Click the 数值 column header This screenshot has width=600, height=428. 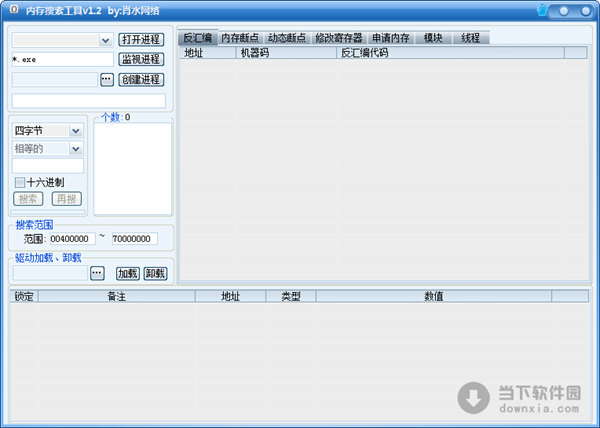coord(434,296)
